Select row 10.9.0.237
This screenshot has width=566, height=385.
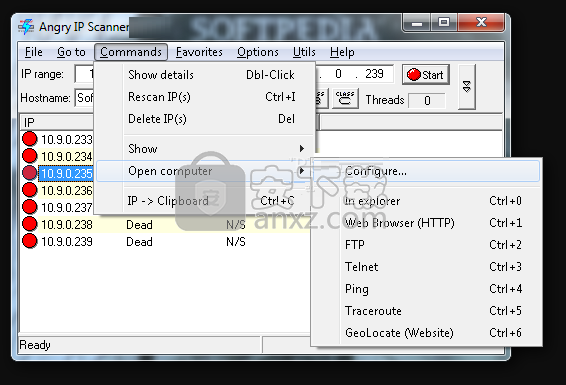tap(66, 207)
